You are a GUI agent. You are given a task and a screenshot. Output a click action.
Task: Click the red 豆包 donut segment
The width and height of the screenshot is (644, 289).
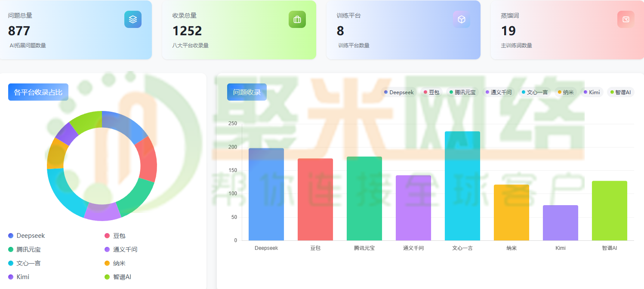pyautogui.click(x=148, y=160)
